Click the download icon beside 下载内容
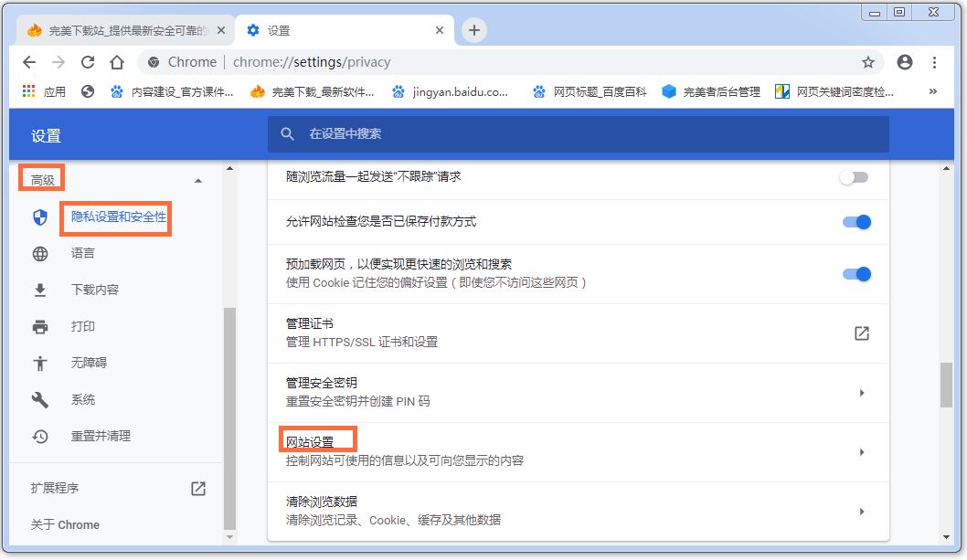 (40, 290)
